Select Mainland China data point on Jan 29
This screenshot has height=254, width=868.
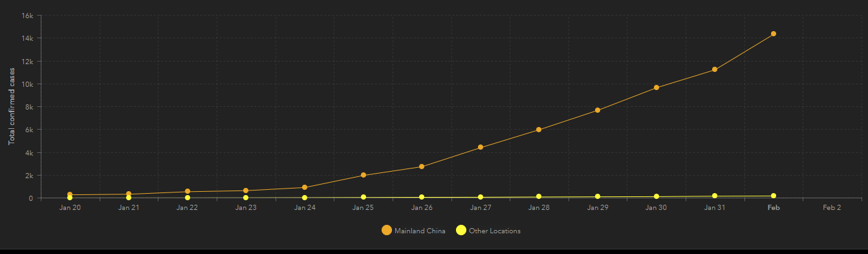click(598, 110)
